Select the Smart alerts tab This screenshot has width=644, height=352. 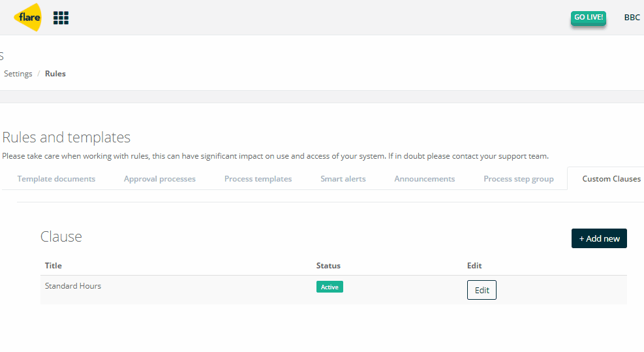tap(343, 179)
